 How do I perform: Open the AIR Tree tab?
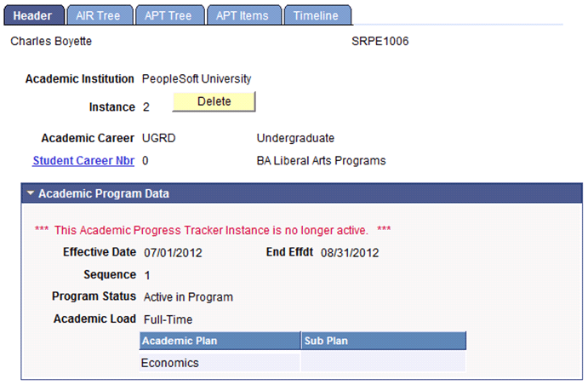(100, 15)
